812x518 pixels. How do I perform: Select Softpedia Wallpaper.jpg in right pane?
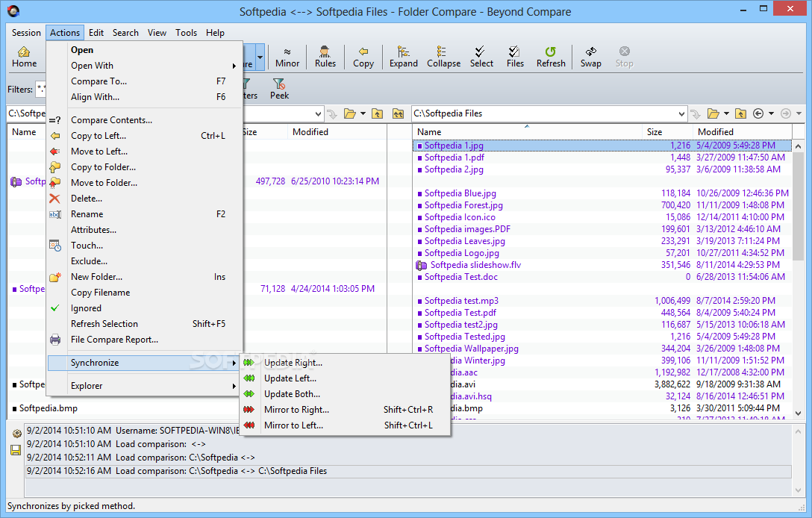click(602, 349)
